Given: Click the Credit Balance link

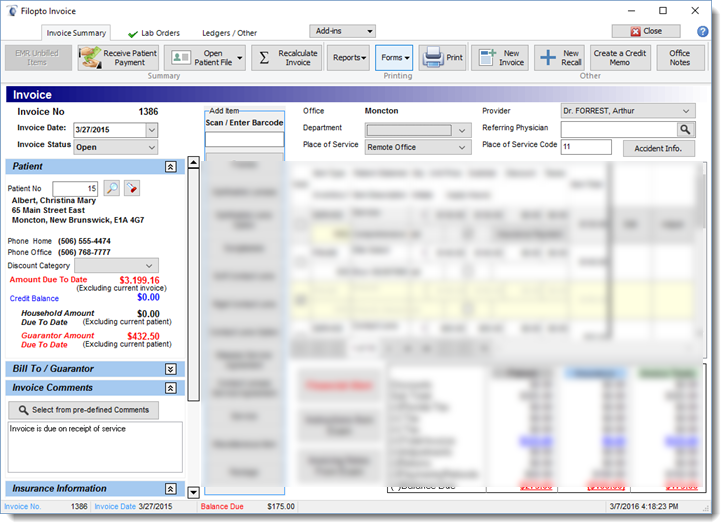Looking at the screenshot, I should [34, 299].
